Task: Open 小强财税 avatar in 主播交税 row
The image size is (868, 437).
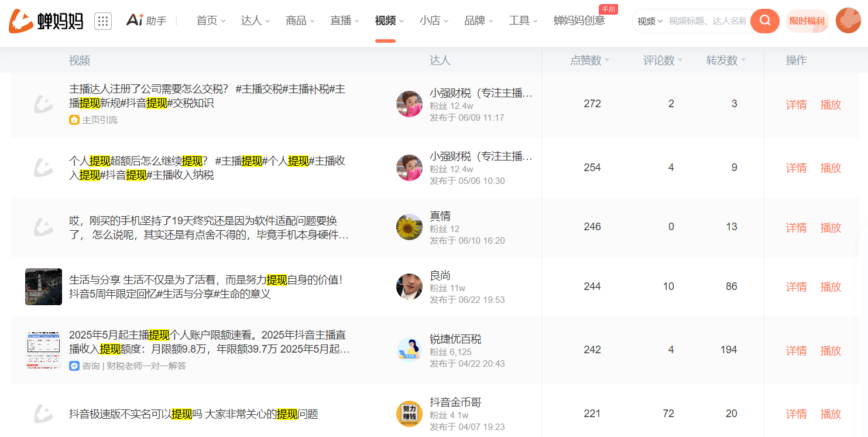Action: coord(409,104)
